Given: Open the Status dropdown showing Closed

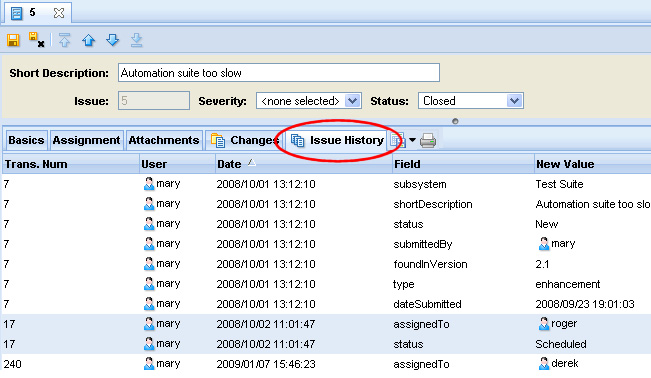Looking at the screenshot, I should [470, 101].
